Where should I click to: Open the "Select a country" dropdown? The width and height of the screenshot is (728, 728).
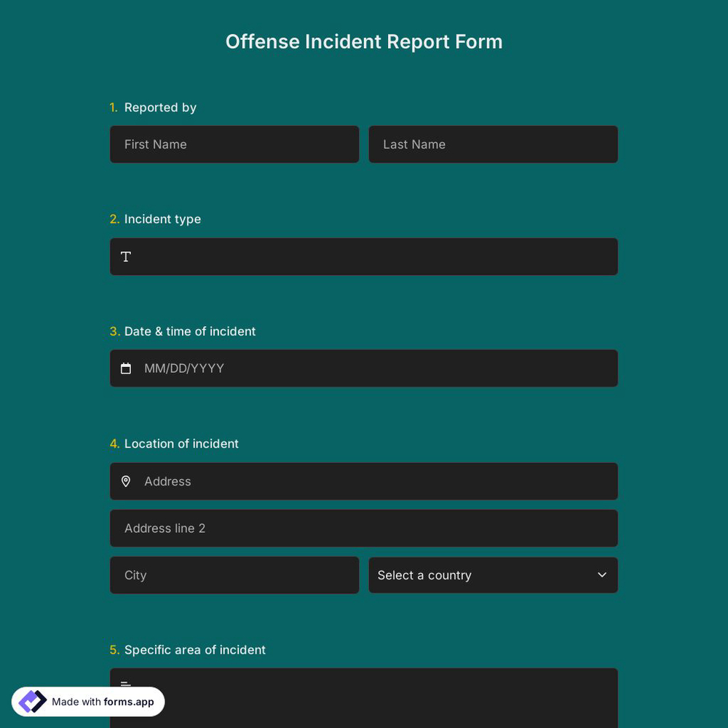(x=493, y=575)
